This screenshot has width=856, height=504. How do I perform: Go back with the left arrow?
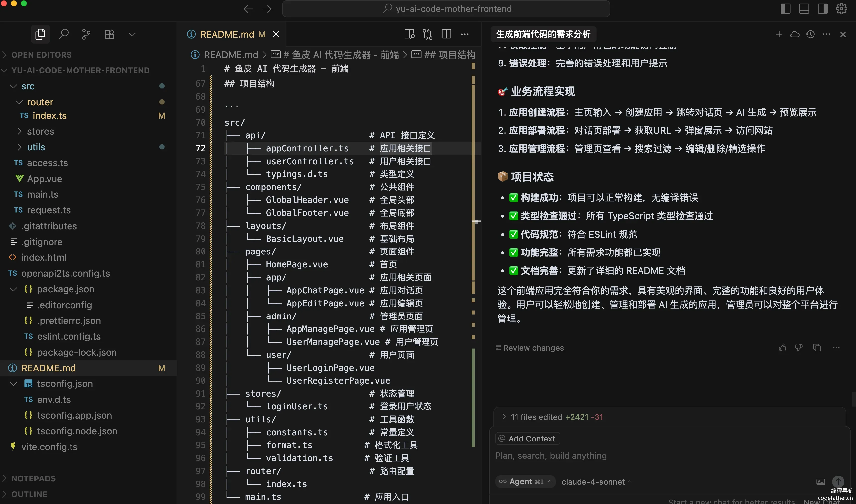point(248,9)
